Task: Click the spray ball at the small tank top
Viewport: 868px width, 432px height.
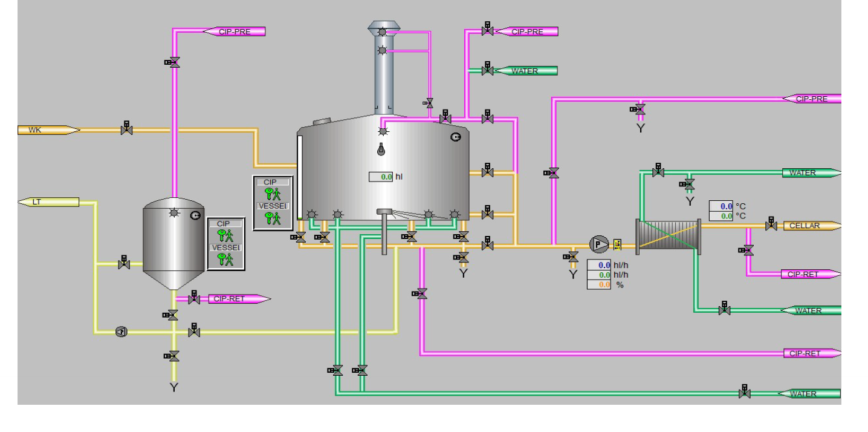Action: [174, 213]
